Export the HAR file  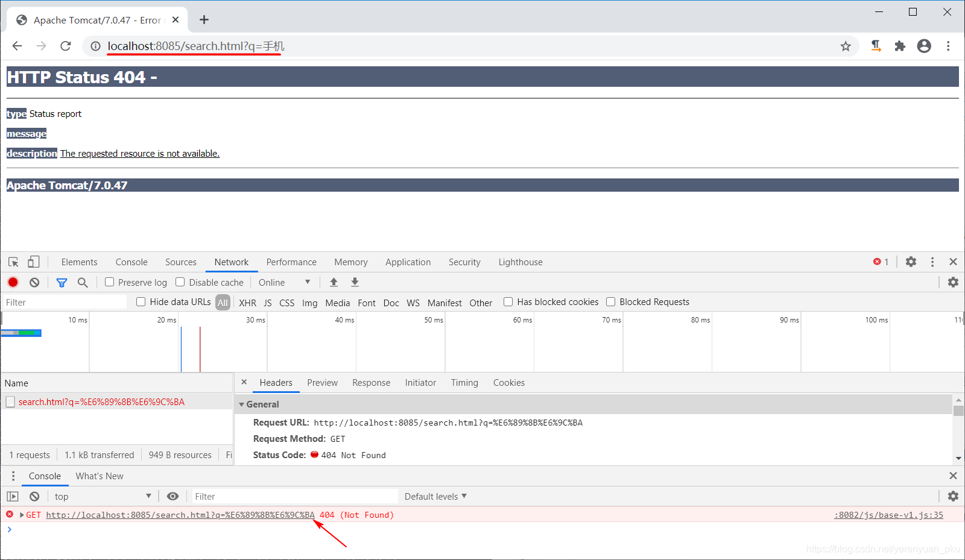[355, 282]
